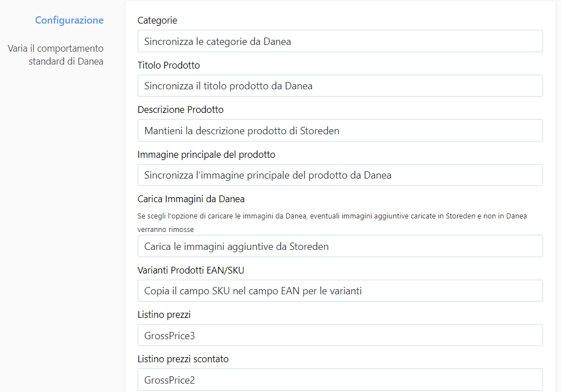Click the help note about removed additional images
The image size is (561, 392).
pos(332,216)
